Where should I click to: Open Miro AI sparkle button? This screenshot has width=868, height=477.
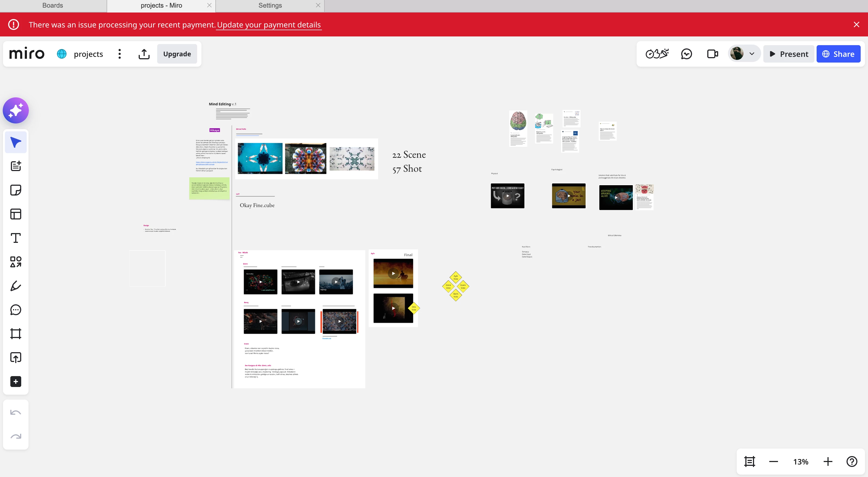coord(16,110)
